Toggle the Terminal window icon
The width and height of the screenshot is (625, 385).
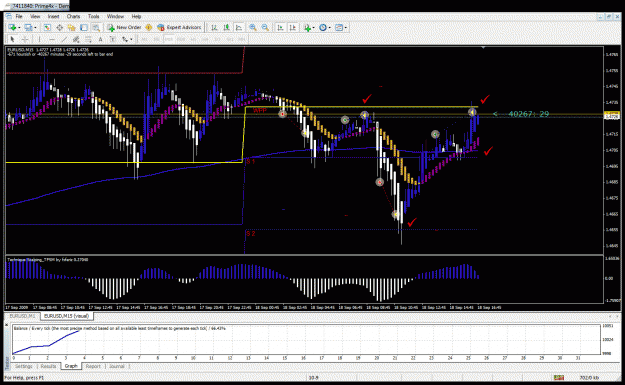pos(84,28)
